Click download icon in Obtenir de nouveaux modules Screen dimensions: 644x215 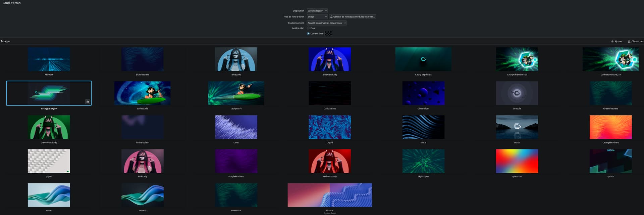pos(331,17)
